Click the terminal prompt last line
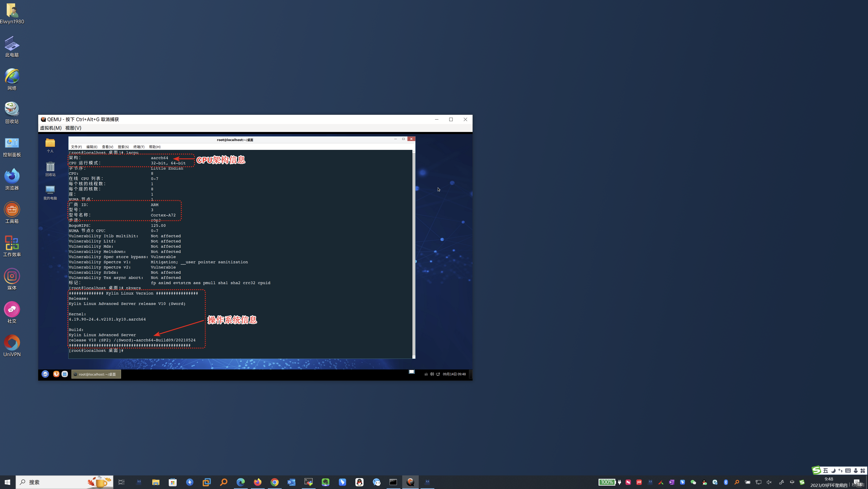 coord(96,351)
